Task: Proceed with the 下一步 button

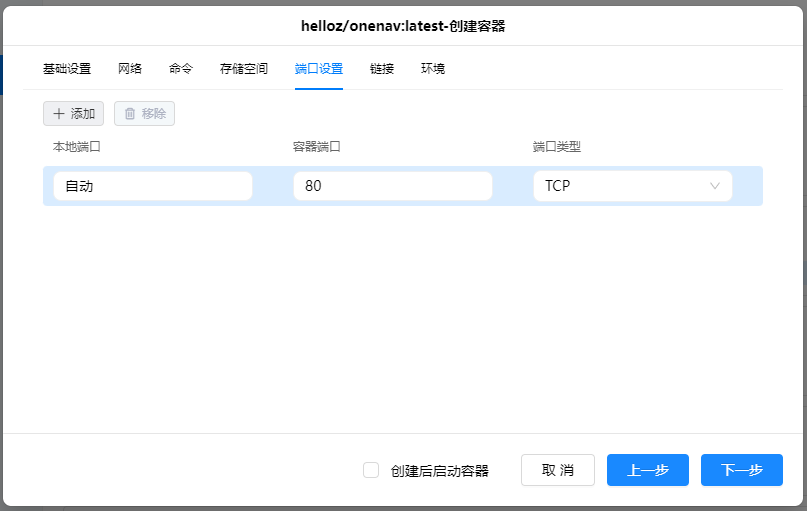Action: [x=741, y=470]
